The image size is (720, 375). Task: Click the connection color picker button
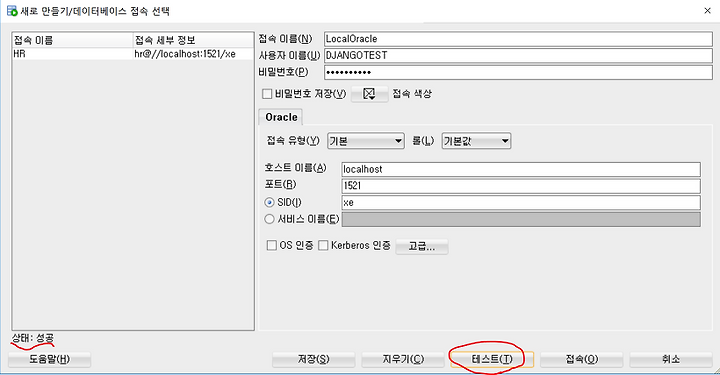click(x=369, y=94)
